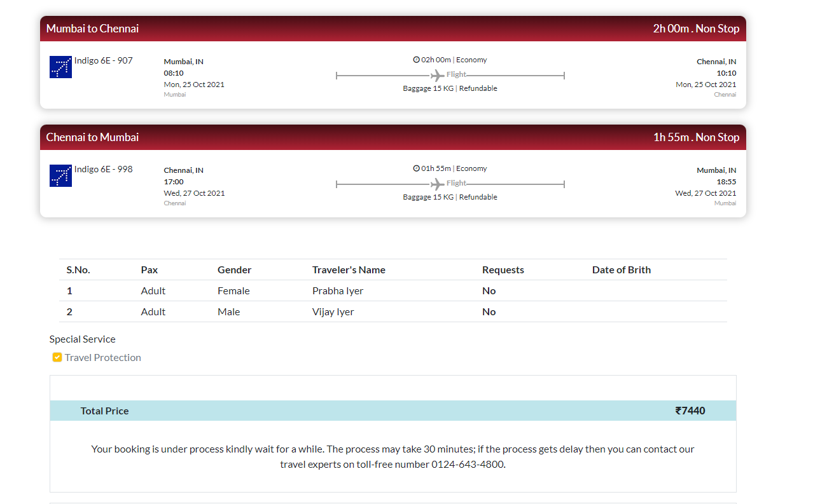
Task: Uncheck the Travel Protection checkbox
Action: coord(57,357)
